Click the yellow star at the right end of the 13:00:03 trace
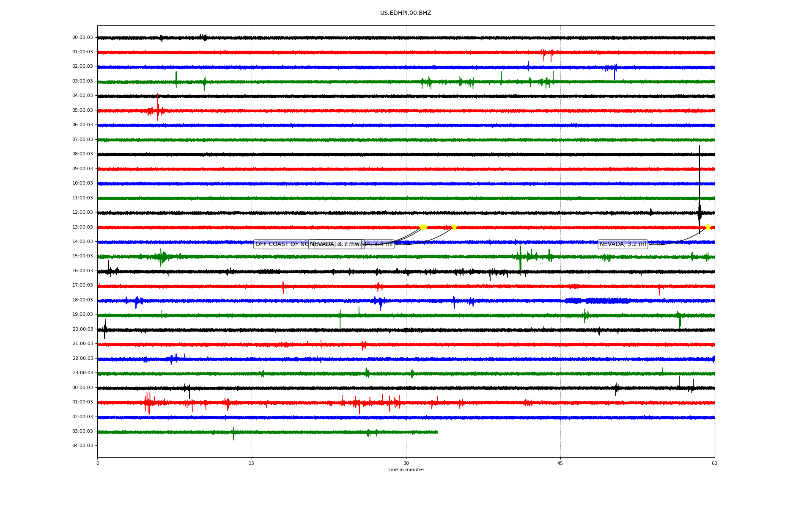 click(708, 227)
